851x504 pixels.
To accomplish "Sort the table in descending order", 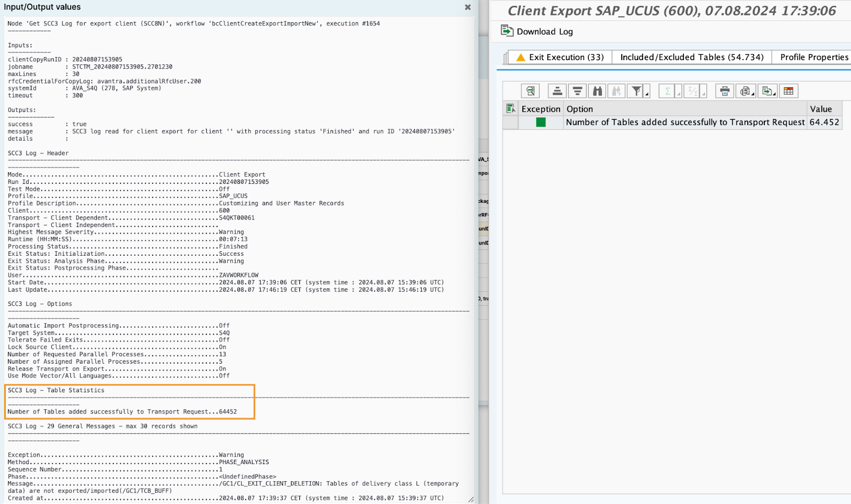I will point(577,90).
